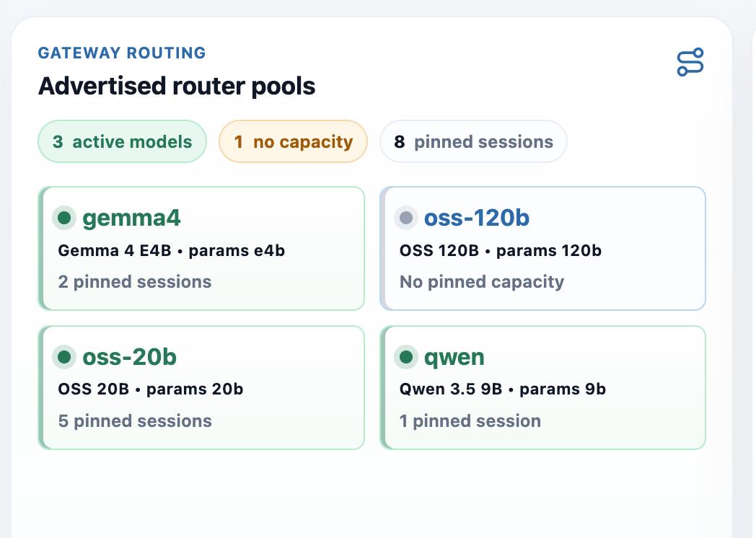Select the '3 active models' pill
The image size is (756, 538).
click(123, 142)
